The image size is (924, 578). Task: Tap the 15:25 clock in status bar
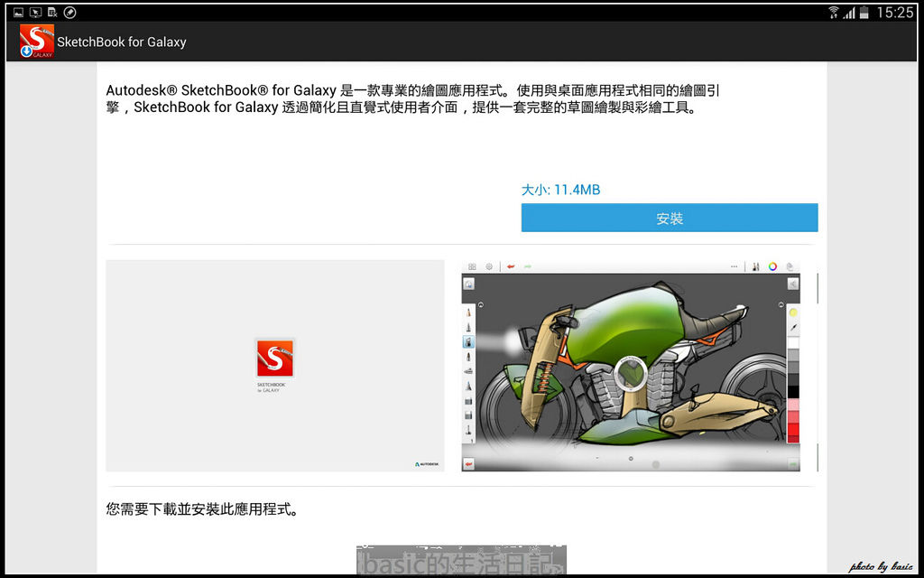pyautogui.click(x=894, y=13)
